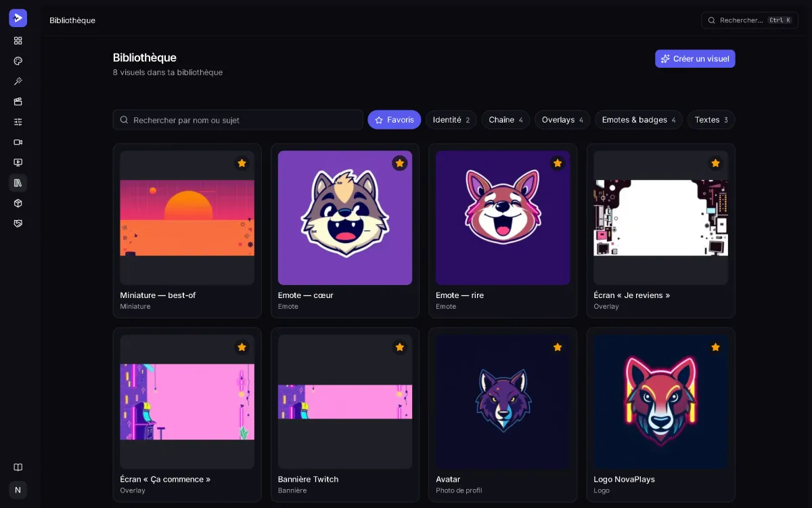Image resolution: width=812 pixels, height=508 pixels.
Task: Click the Miniature — best-of title
Action: click(158, 295)
